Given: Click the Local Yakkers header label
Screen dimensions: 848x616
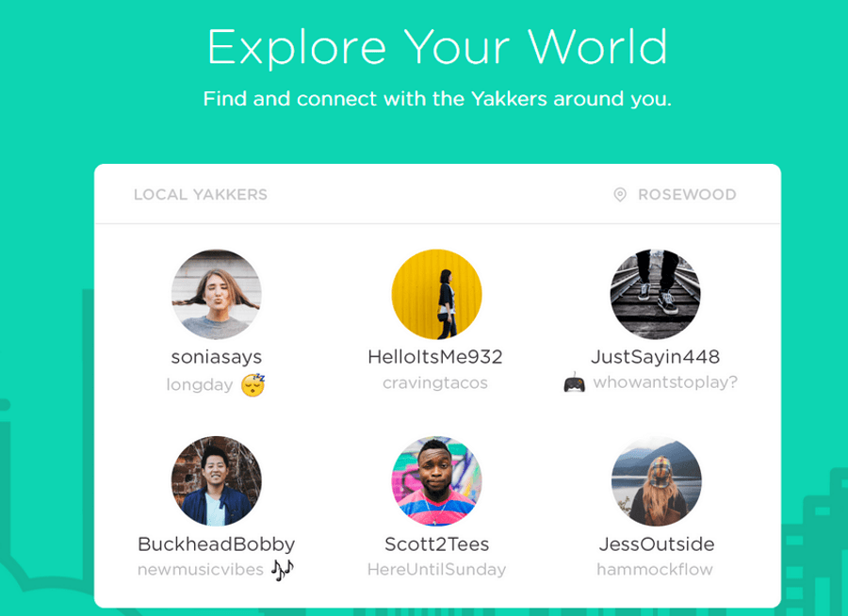Looking at the screenshot, I should click(x=201, y=195).
